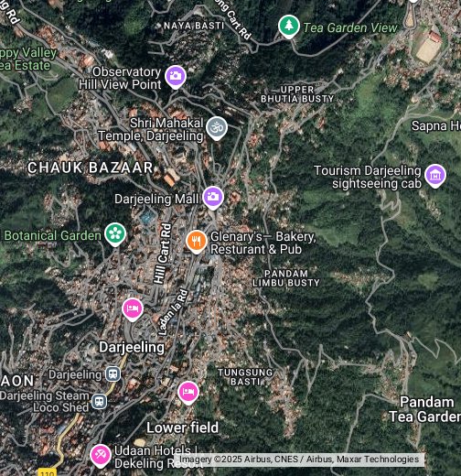The height and width of the screenshot is (476, 461).
Task: Open the Glenary's Bakery, Resturant & Pub label
Action: coord(263,243)
